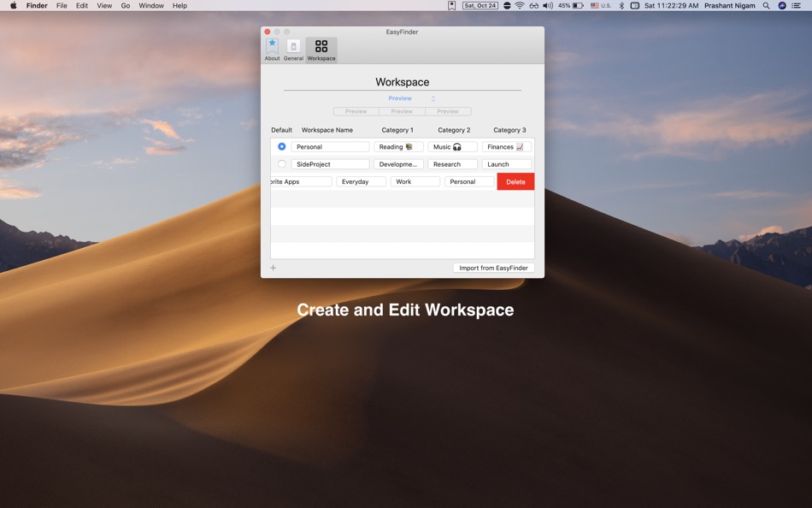Open Siri from the menu bar
Screen dimensions: 812x508
tap(782, 6)
